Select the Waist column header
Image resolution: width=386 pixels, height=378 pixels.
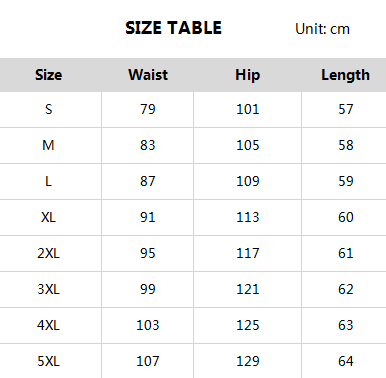[148, 75]
